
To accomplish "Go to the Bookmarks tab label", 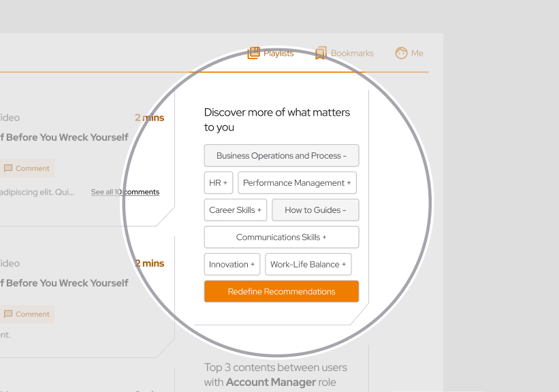I will coord(352,53).
